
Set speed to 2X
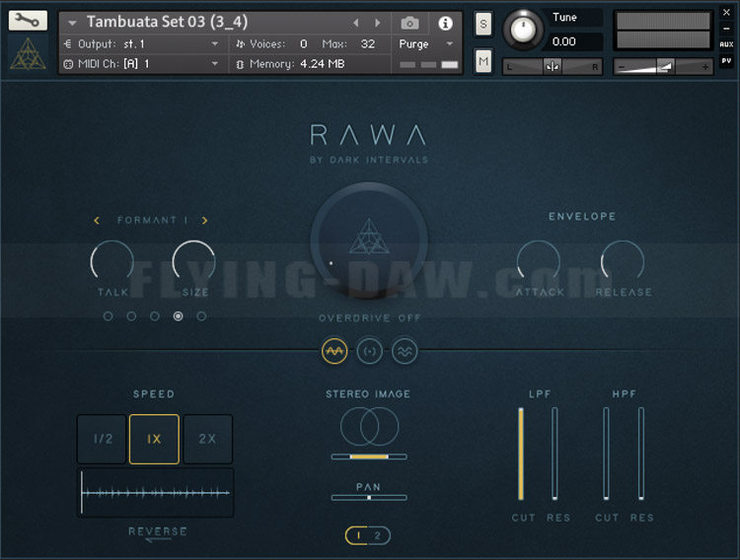[207, 439]
